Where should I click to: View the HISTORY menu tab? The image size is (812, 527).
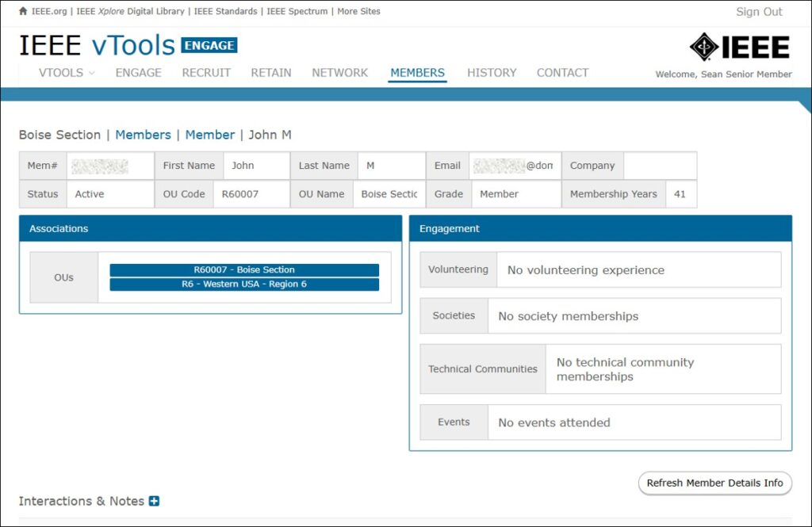click(492, 73)
